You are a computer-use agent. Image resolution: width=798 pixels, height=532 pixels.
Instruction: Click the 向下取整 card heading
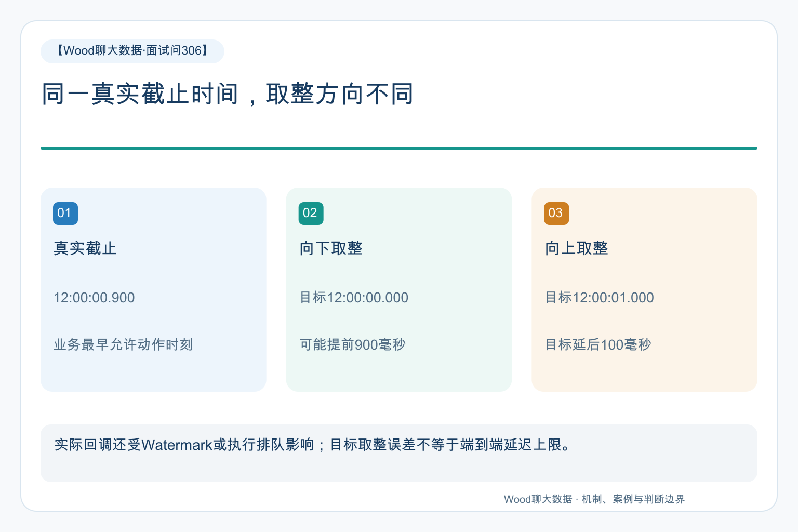coord(331,248)
